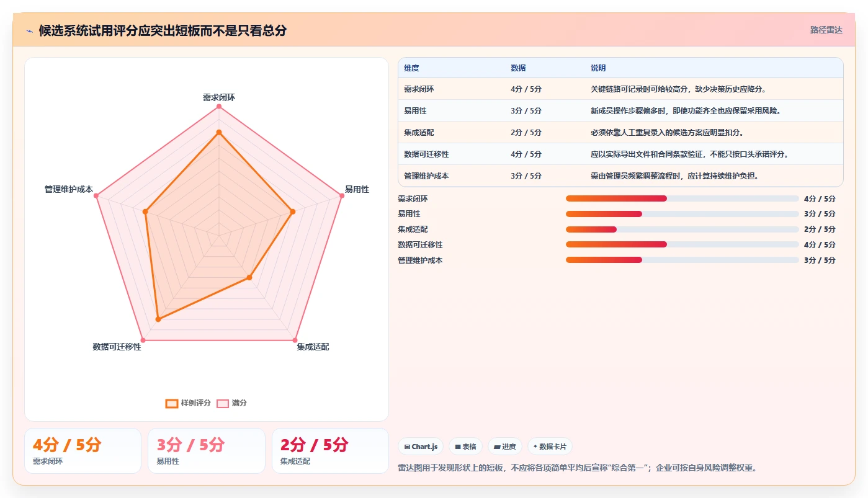Click the description 关键链路可记录时可给较高分

[x=639, y=89]
